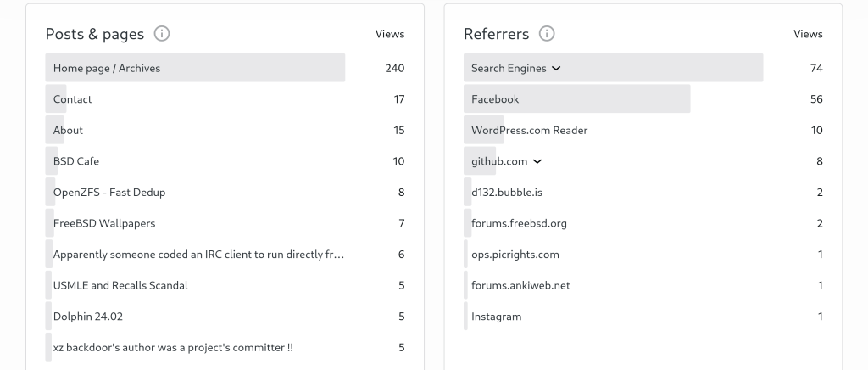The height and width of the screenshot is (370, 868).
Task: Click the ops.picrights.com referrer
Action: coord(515,255)
